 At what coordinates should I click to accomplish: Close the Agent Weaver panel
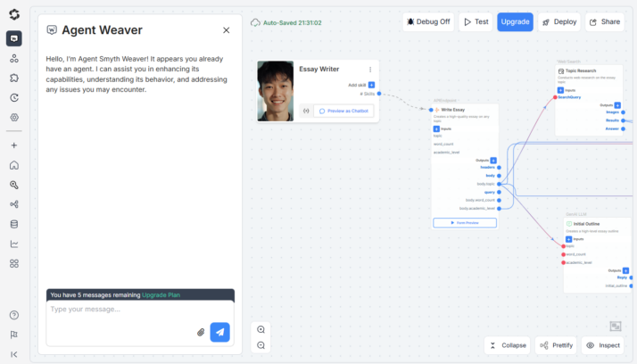[226, 30]
